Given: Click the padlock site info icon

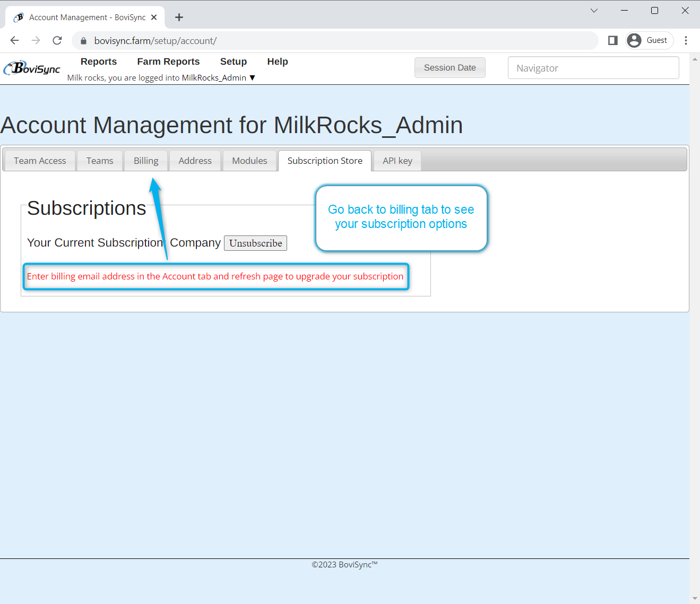Looking at the screenshot, I should 83,41.
